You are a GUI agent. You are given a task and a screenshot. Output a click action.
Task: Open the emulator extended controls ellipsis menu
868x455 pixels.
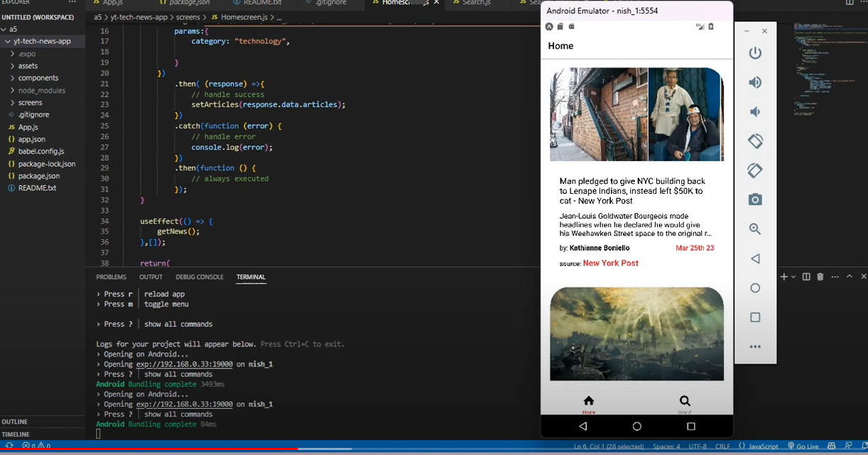755,346
